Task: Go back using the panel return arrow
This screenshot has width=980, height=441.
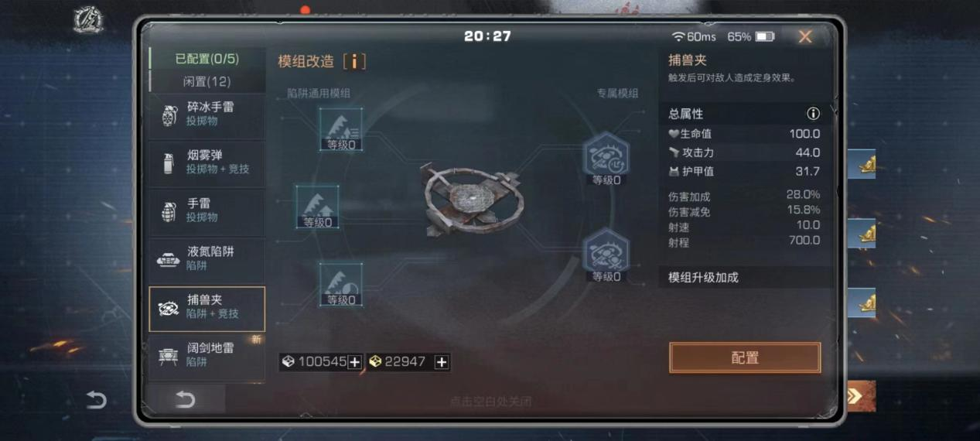Action: pos(186,399)
